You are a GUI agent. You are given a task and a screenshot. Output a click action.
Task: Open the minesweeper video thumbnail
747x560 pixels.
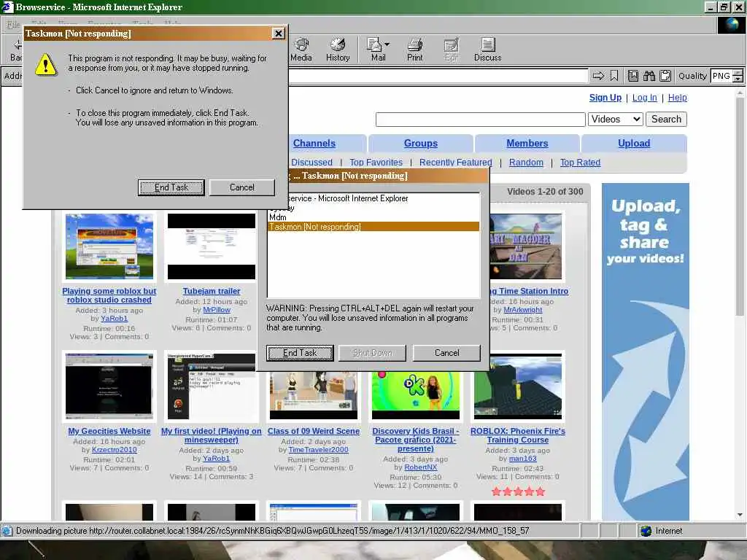(211, 386)
